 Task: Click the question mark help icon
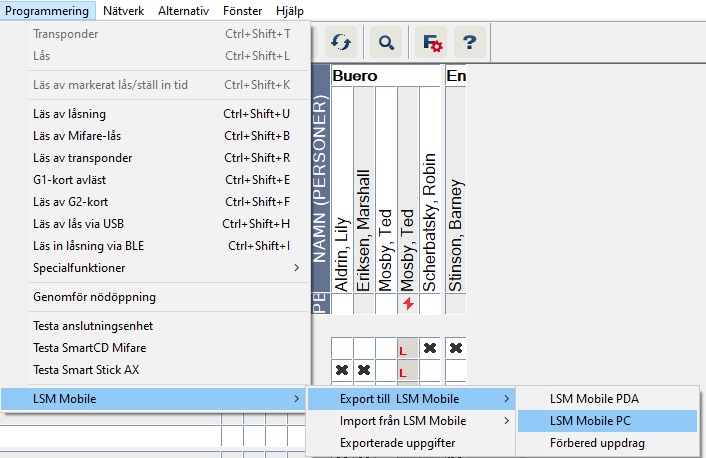470,42
